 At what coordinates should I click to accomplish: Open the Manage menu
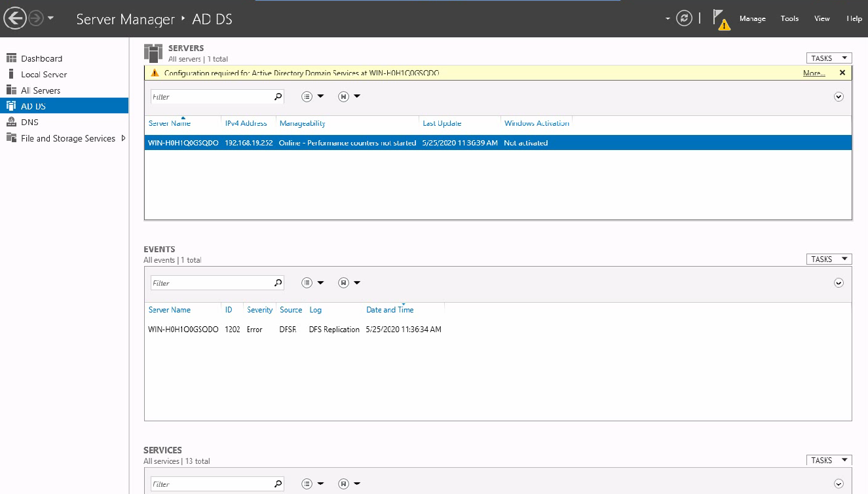point(753,18)
